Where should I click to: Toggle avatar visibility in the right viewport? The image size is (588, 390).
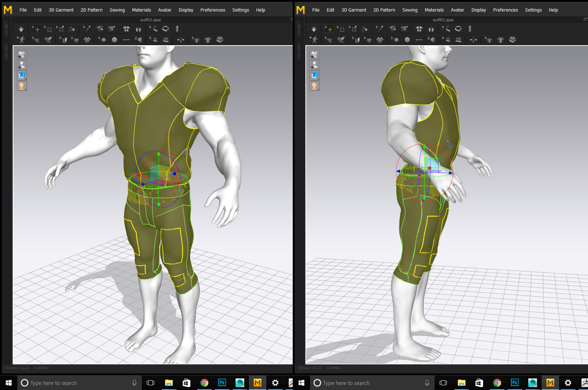[315, 65]
